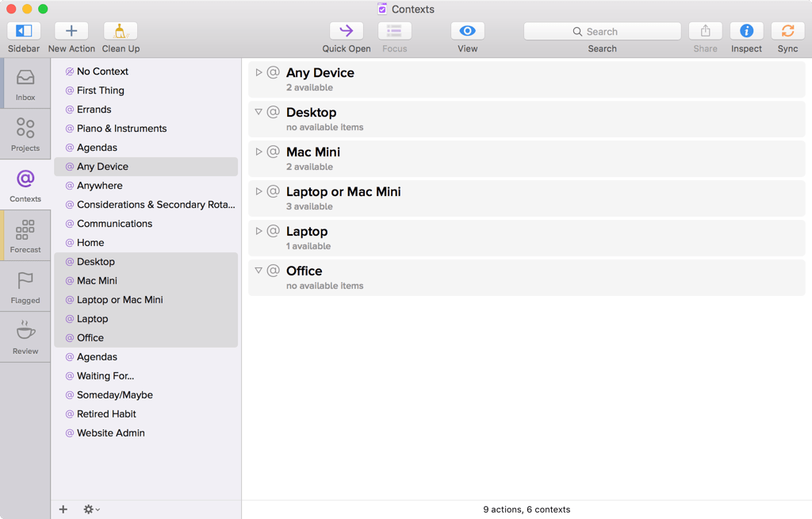Image resolution: width=812 pixels, height=519 pixels.
Task: Open the Review perspective tab
Action: tap(25, 337)
